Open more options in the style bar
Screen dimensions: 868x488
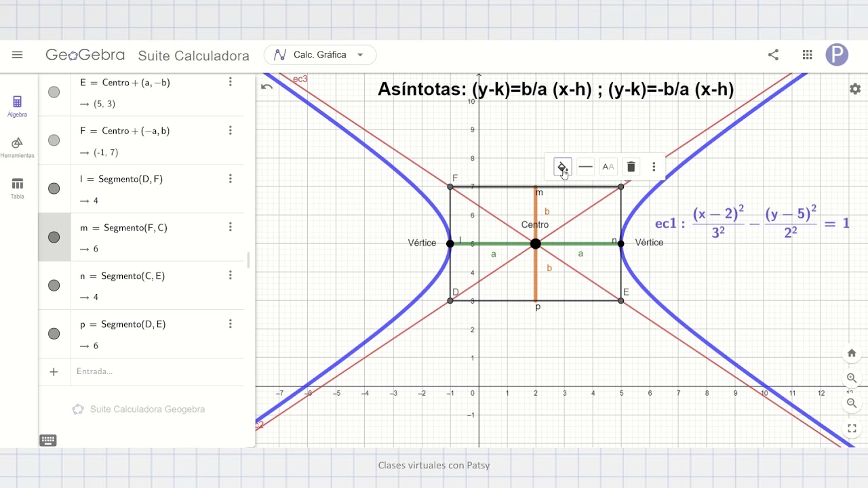(x=654, y=167)
